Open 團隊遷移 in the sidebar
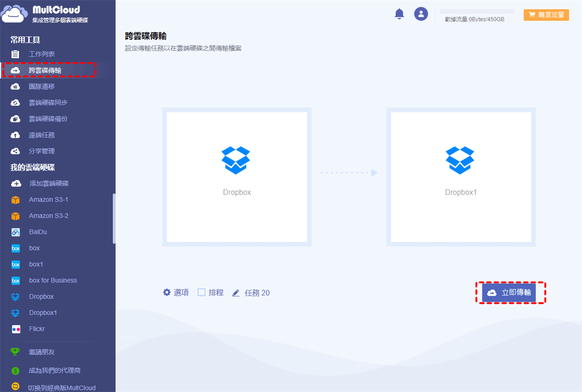 [x=42, y=87]
